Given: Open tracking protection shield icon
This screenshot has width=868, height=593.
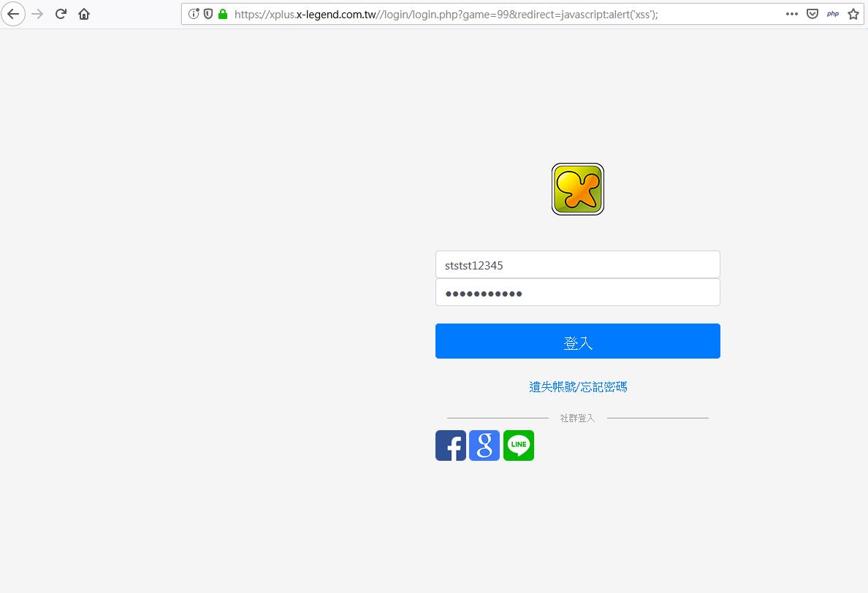Looking at the screenshot, I should [208, 14].
